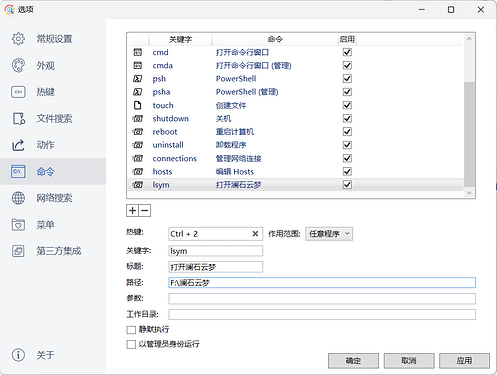Open the 常规设置 settings page

pos(53,39)
